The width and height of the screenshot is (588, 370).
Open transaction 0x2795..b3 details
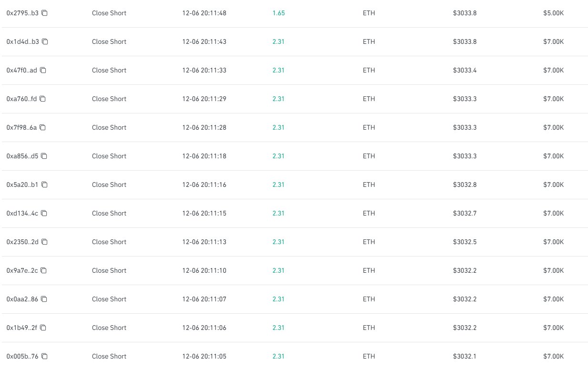(x=22, y=13)
